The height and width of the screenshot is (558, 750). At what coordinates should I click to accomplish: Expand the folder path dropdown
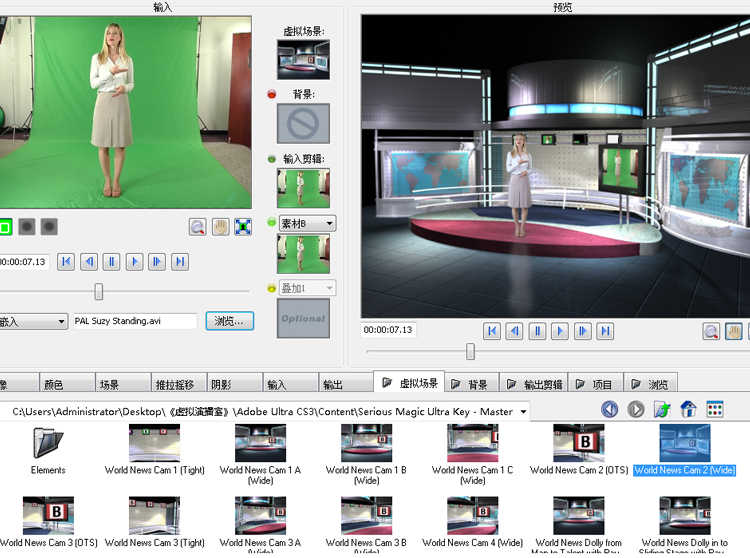525,411
